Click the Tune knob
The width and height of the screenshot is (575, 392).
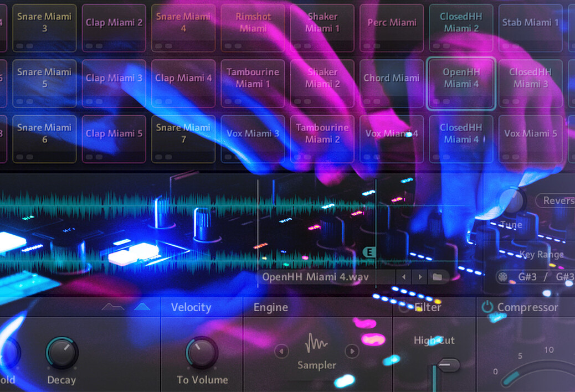click(512, 201)
